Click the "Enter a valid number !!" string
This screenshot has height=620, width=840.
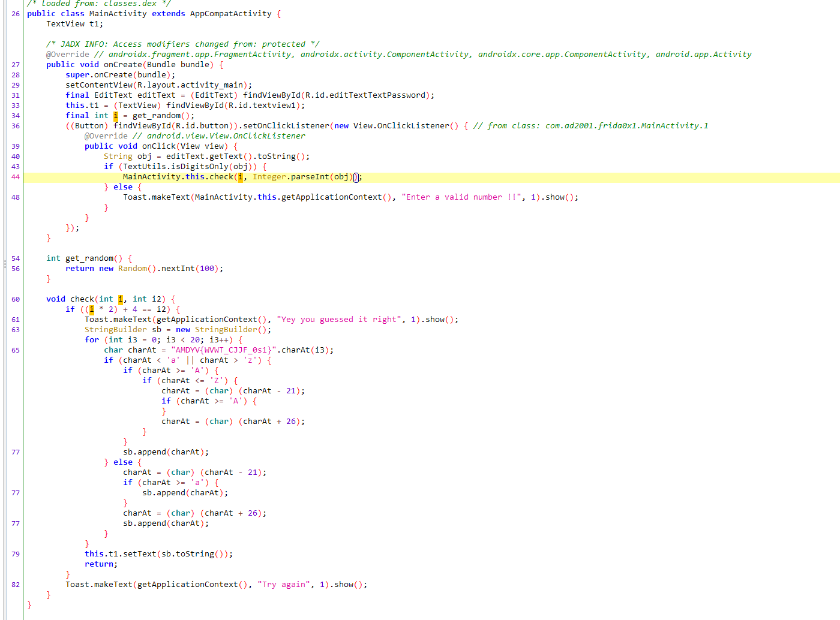tap(461, 197)
